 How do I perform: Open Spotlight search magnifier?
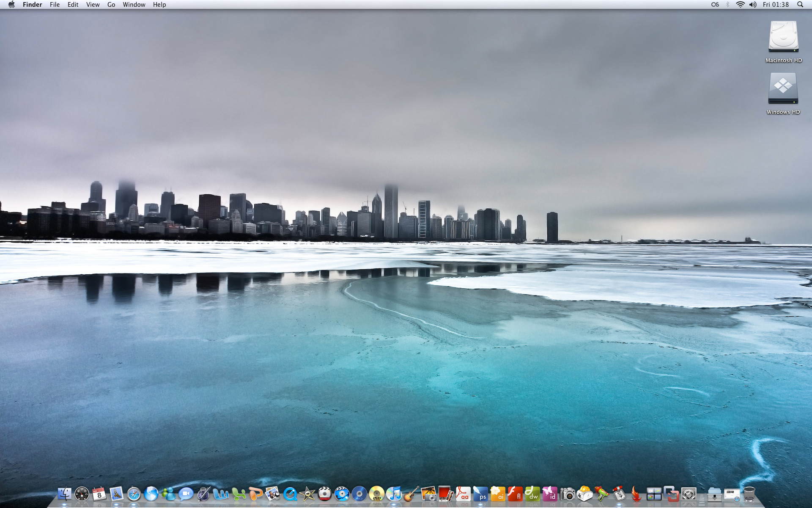coord(800,5)
